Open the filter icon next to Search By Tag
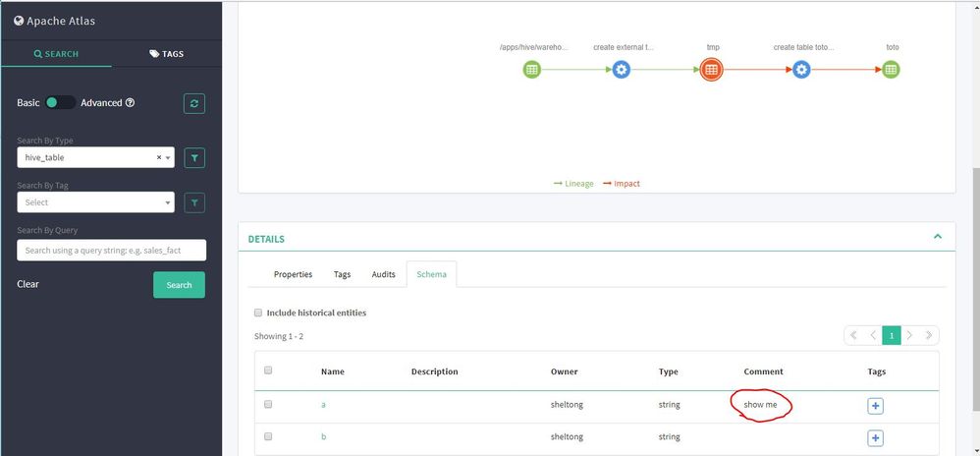Image resolution: width=980 pixels, height=456 pixels. (x=194, y=202)
